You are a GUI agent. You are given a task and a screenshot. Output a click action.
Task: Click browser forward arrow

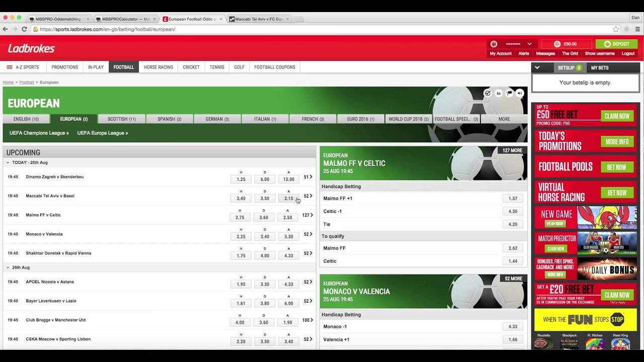point(15,29)
